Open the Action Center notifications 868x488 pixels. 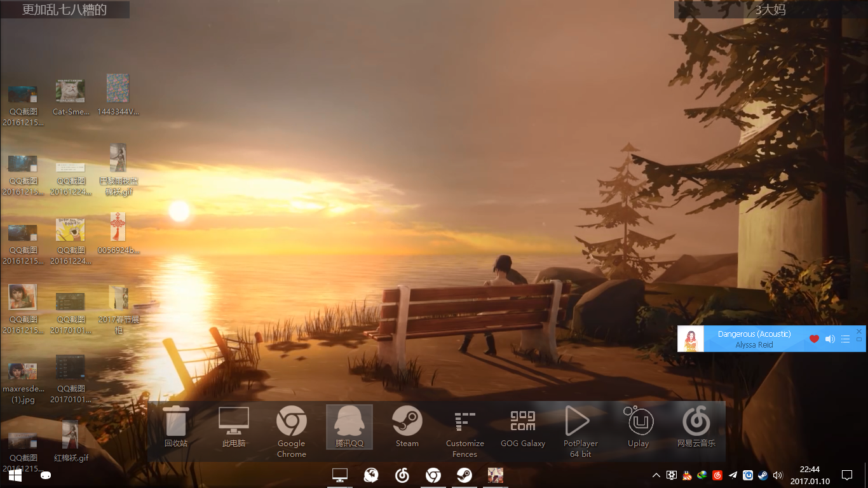click(846, 475)
